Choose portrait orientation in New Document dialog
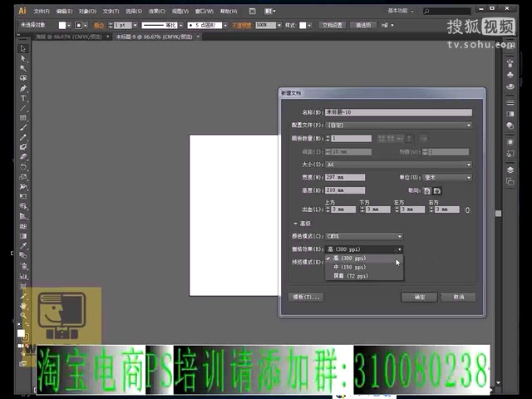The height and width of the screenshot is (399, 532). [426, 191]
